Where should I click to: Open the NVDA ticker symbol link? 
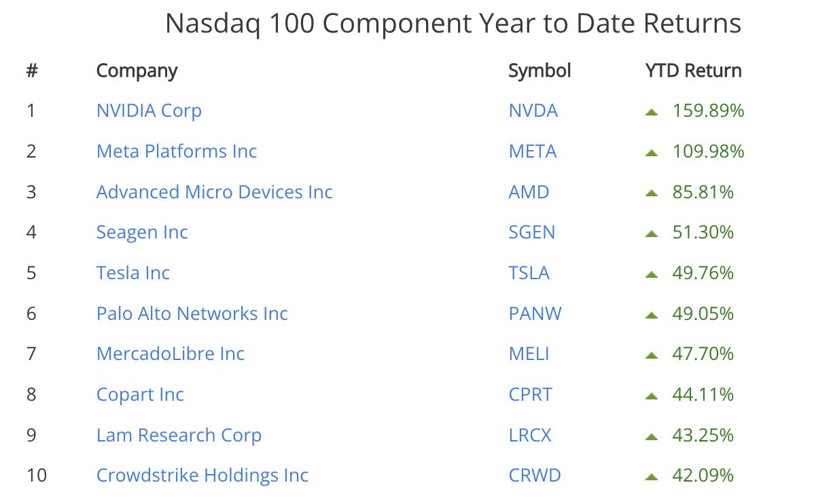pyautogui.click(x=533, y=111)
